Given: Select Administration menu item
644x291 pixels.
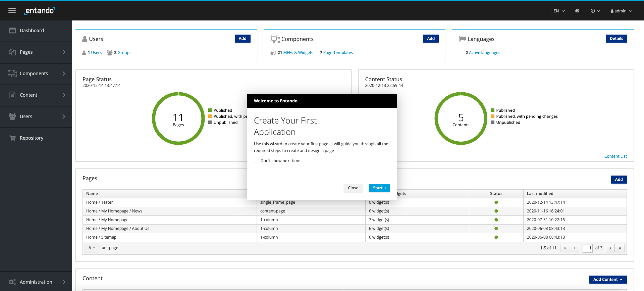Looking at the screenshot, I should (x=36, y=282).
